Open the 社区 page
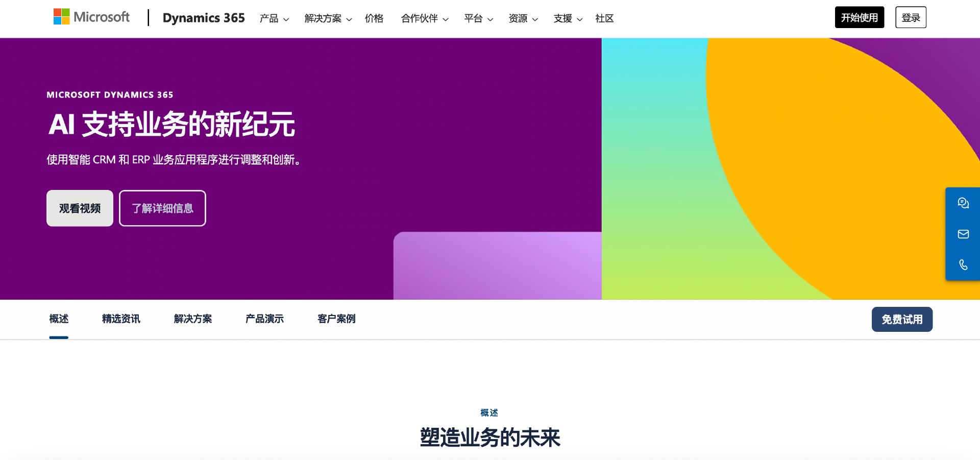Viewport: 980px width, 460px height. click(604, 18)
